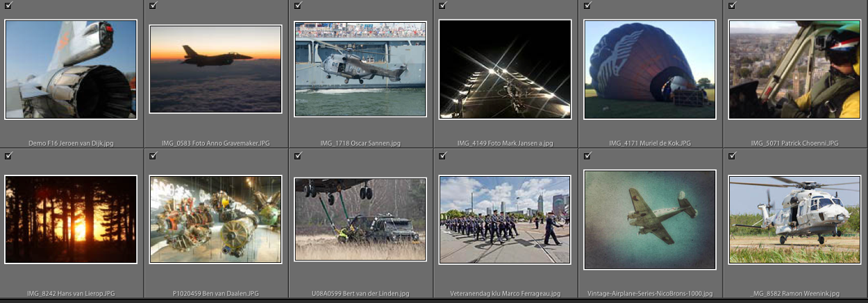Click the filename IMG_1718 Oscar Sannen.jpg
This screenshot has height=303, width=868.
(x=360, y=144)
